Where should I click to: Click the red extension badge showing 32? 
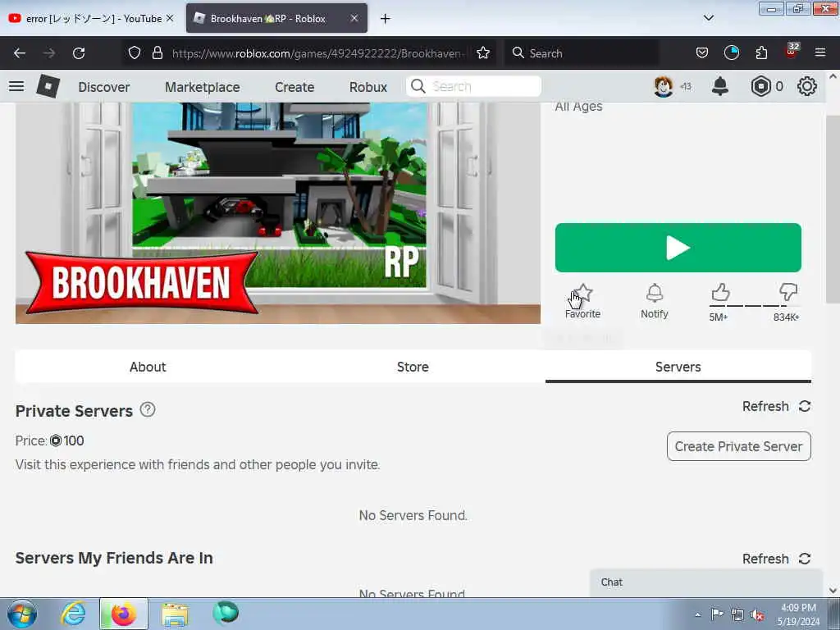pyautogui.click(x=792, y=51)
